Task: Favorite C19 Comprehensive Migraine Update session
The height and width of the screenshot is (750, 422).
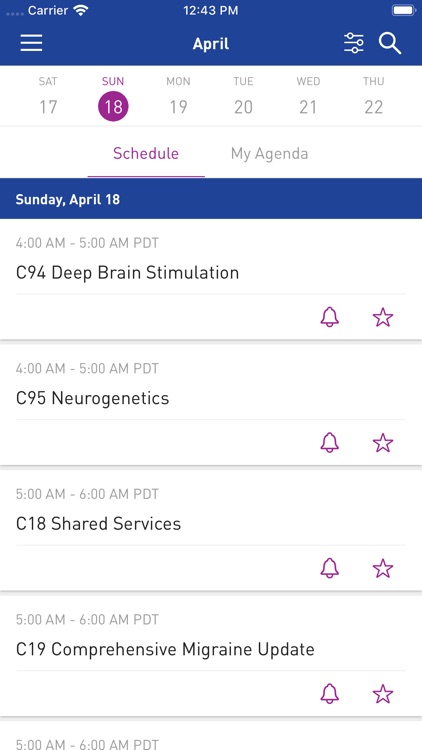Action: pyautogui.click(x=383, y=694)
